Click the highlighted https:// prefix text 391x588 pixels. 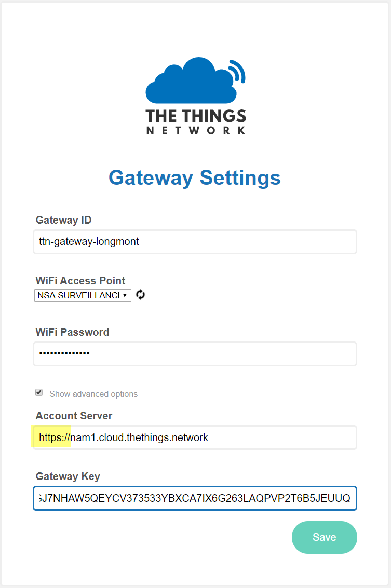(x=54, y=437)
